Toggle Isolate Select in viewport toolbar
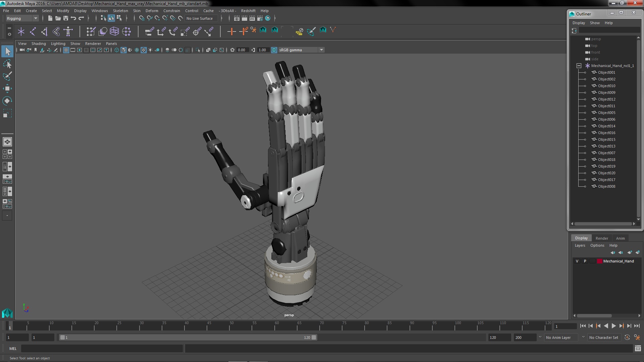This screenshot has height=362, width=644. [198, 50]
